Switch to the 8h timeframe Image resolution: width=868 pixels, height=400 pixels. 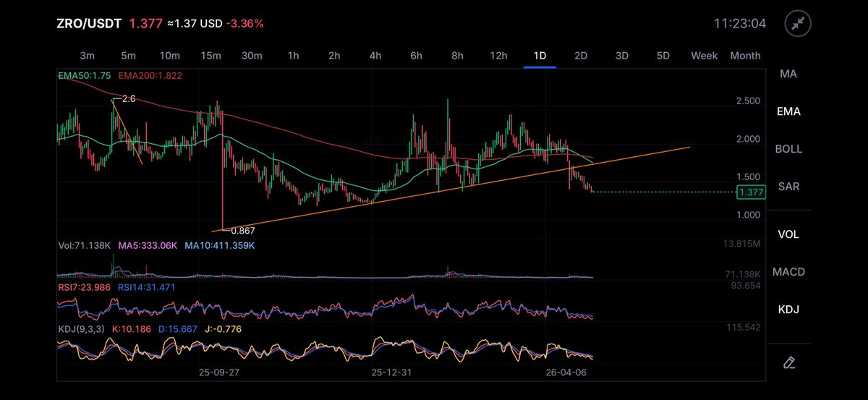457,56
